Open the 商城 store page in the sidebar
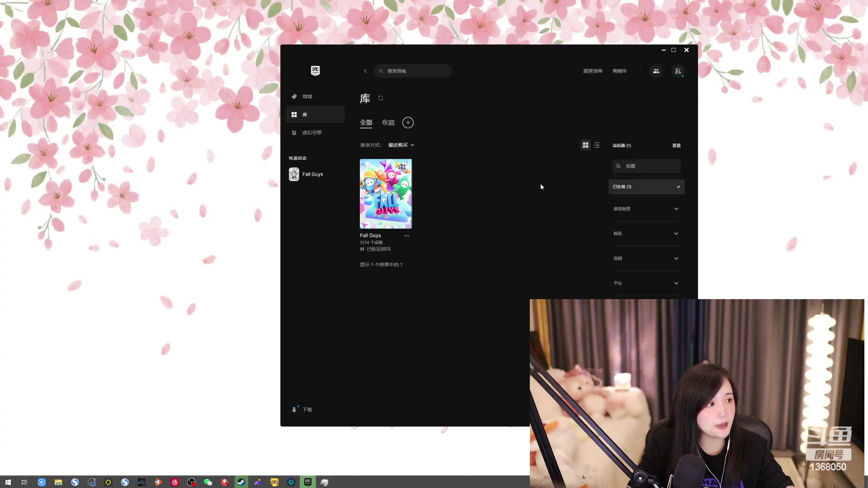The height and width of the screenshot is (488, 868). (x=315, y=97)
